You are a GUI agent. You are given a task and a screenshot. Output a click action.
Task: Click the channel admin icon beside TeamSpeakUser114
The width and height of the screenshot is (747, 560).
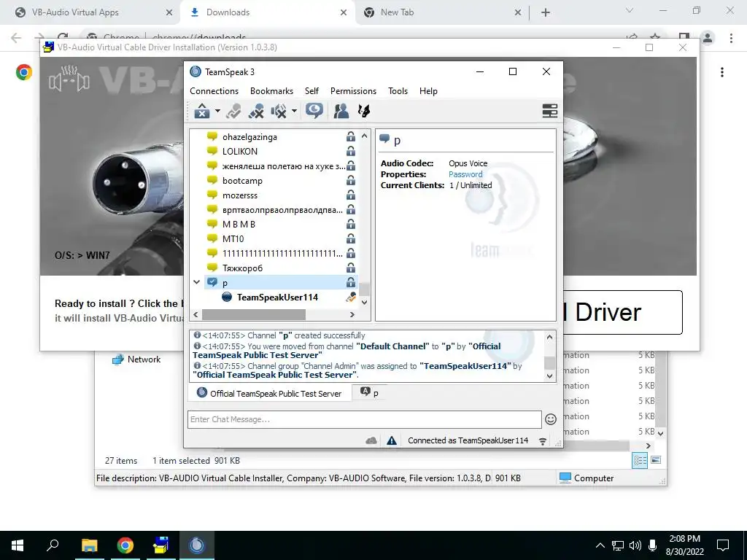(x=351, y=297)
